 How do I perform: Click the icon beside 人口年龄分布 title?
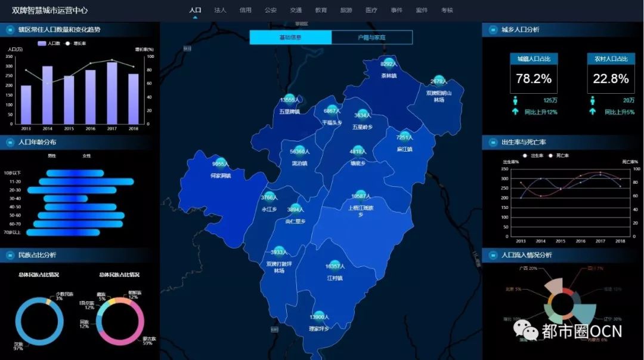tap(10, 142)
